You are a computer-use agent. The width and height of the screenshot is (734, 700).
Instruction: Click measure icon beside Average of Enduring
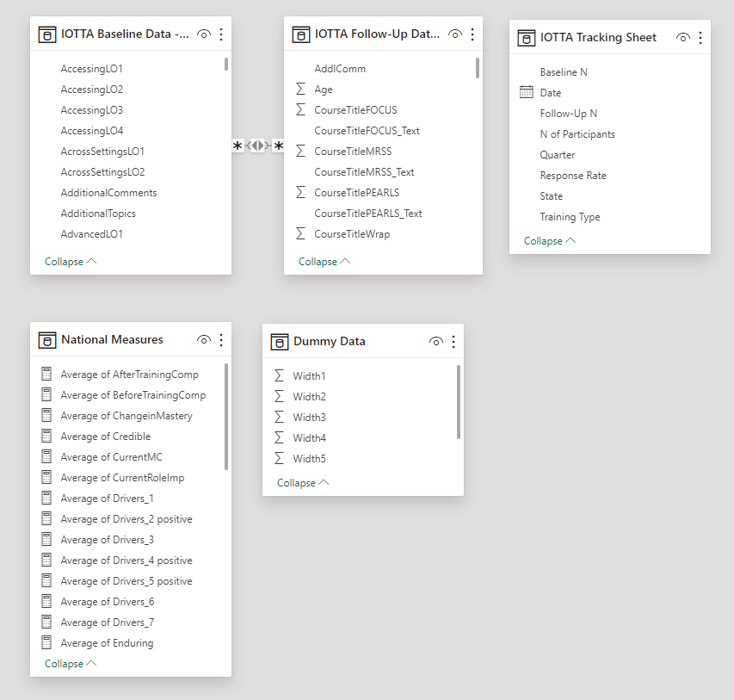click(46, 642)
